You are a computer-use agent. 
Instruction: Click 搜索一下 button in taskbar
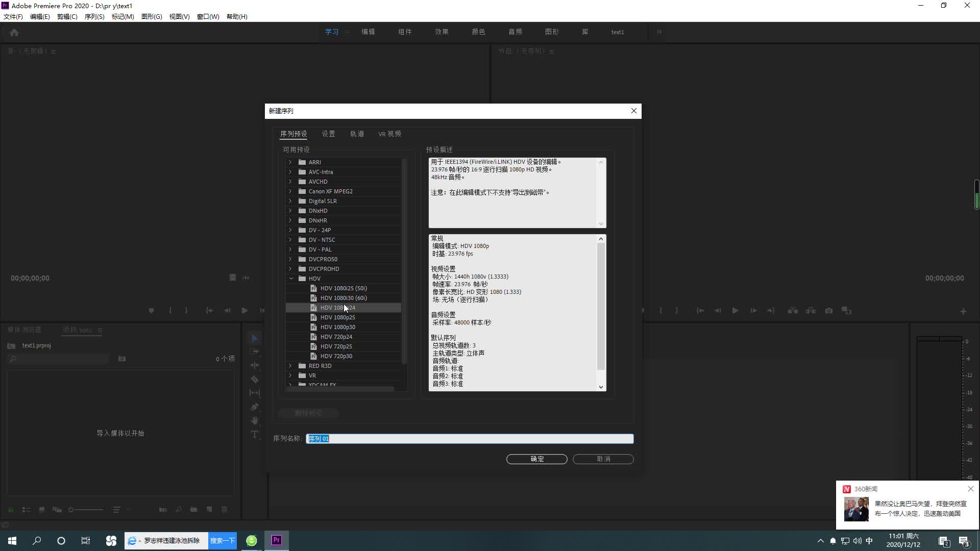(223, 540)
